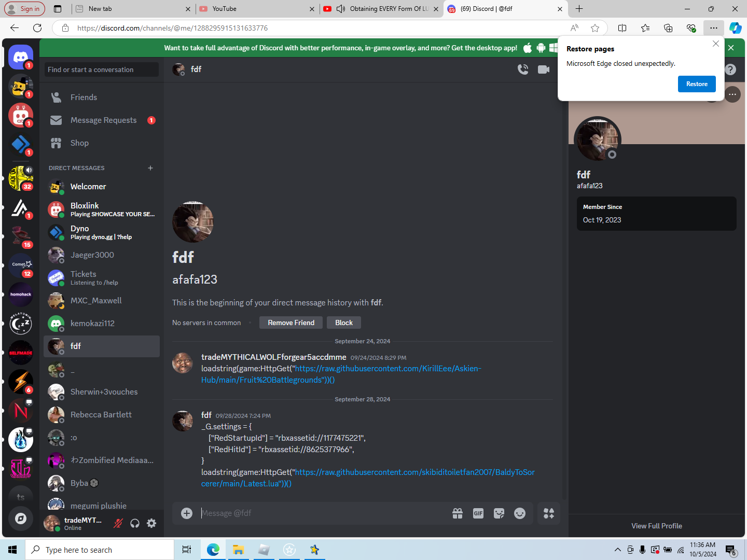The image size is (747, 560).
Task: Open the homohack server icon
Action: [x=21, y=295]
